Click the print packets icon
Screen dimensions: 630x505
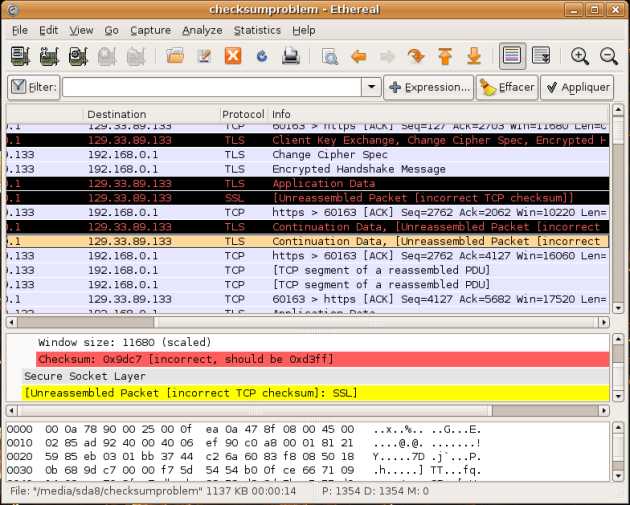point(290,56)
